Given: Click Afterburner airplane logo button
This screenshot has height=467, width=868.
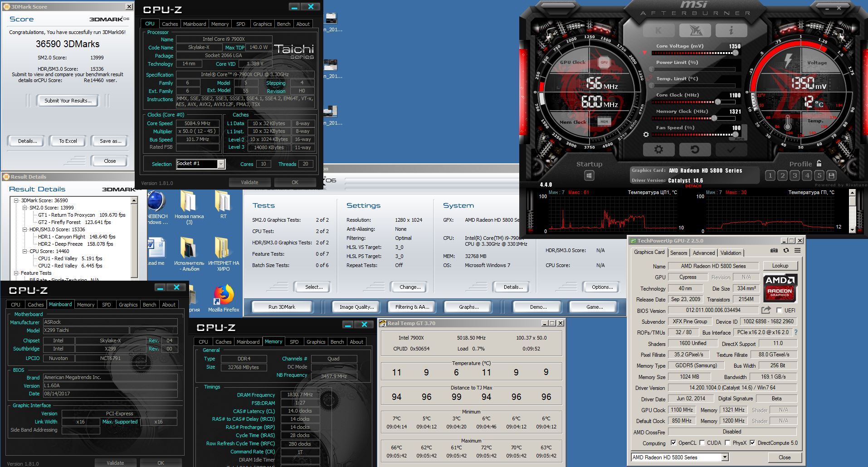Looking at the screenshot, I should [695, 30].
